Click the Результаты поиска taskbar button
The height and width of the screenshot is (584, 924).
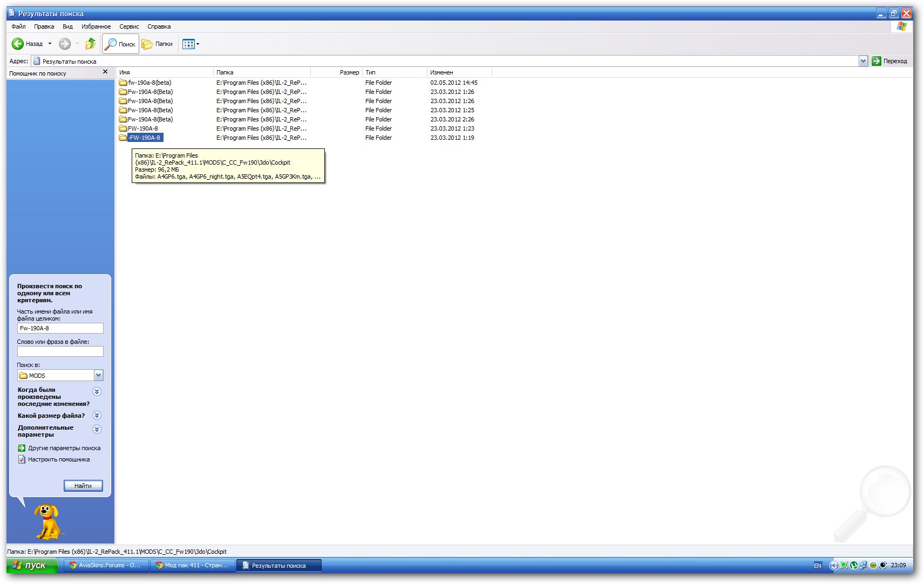278,565
